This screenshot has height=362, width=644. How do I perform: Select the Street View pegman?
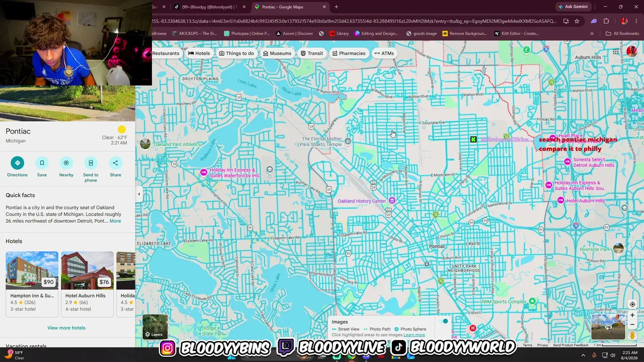pyautogui.click(x=632, y=335)
